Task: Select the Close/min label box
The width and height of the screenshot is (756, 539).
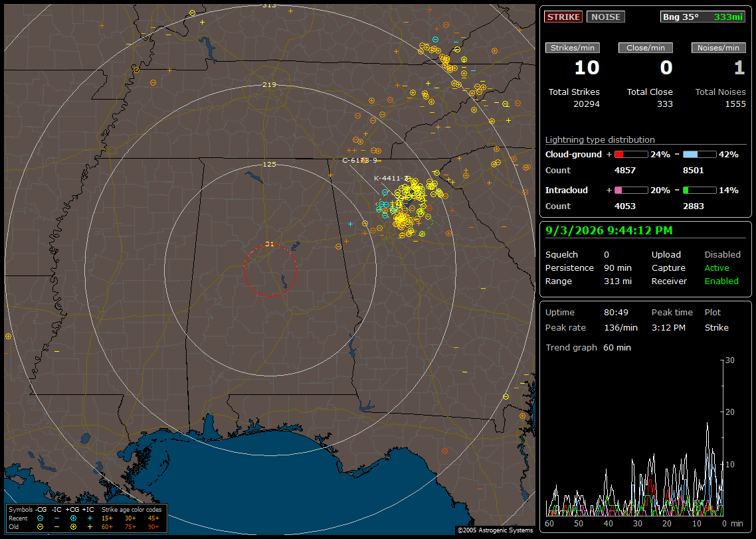Action: coord(646,48)
